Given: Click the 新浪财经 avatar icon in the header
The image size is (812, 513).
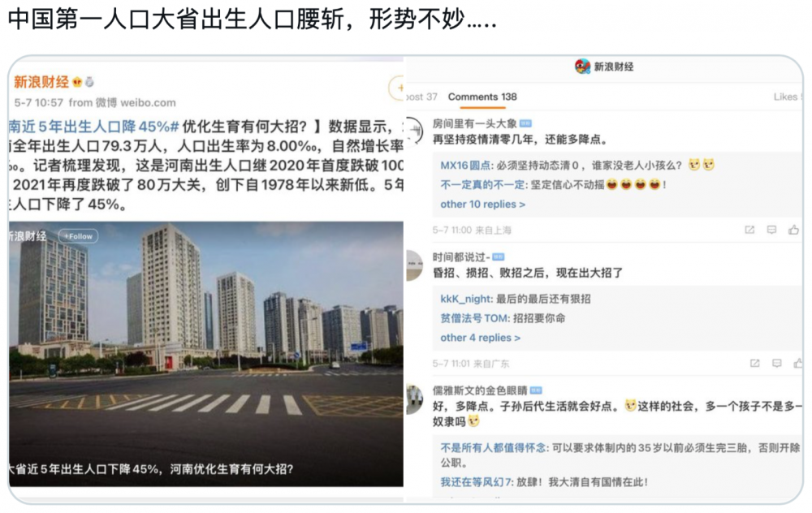Looking at the screenshot, I should click(582, 67).
